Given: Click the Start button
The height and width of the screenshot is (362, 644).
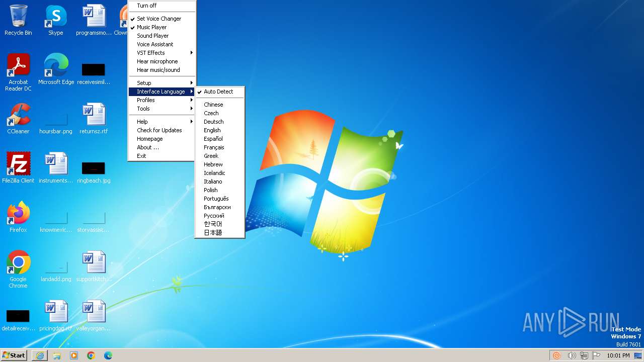Looking at the screenshot, I should pyautogui.click(x=14, y=355).
